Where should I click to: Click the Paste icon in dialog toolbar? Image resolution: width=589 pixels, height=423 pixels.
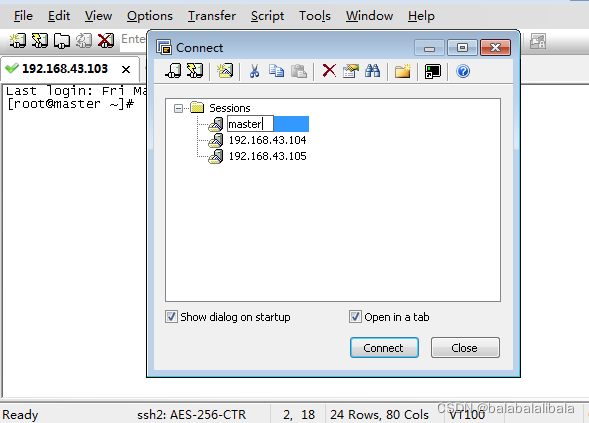click(299, 71)
